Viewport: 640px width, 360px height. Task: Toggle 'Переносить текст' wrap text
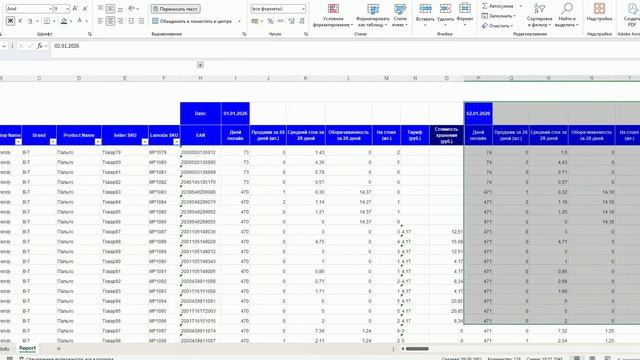176,9
